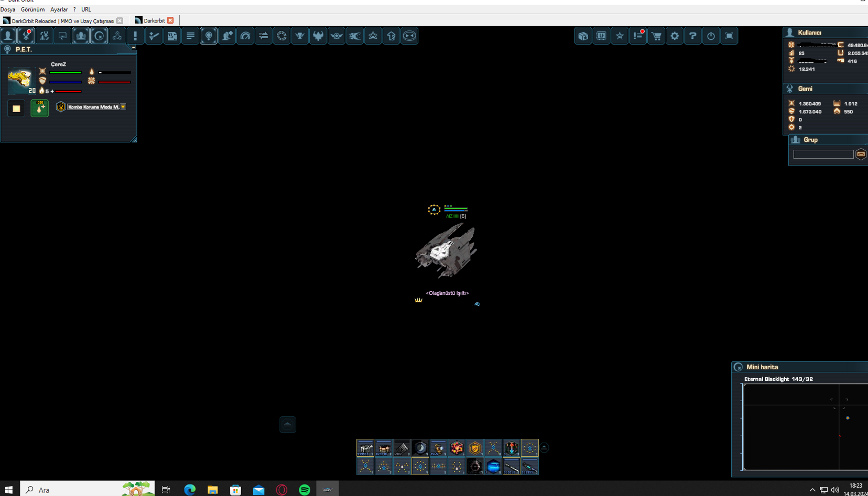Click the logout power icon
This screenshot has width=868, height=496.
pyautogui.click(x=711, y=36)
